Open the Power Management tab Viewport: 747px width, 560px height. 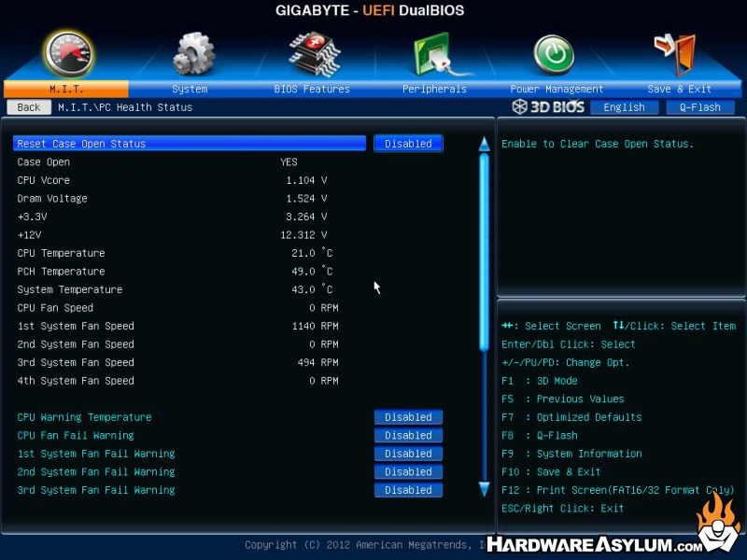click(557, 89)
